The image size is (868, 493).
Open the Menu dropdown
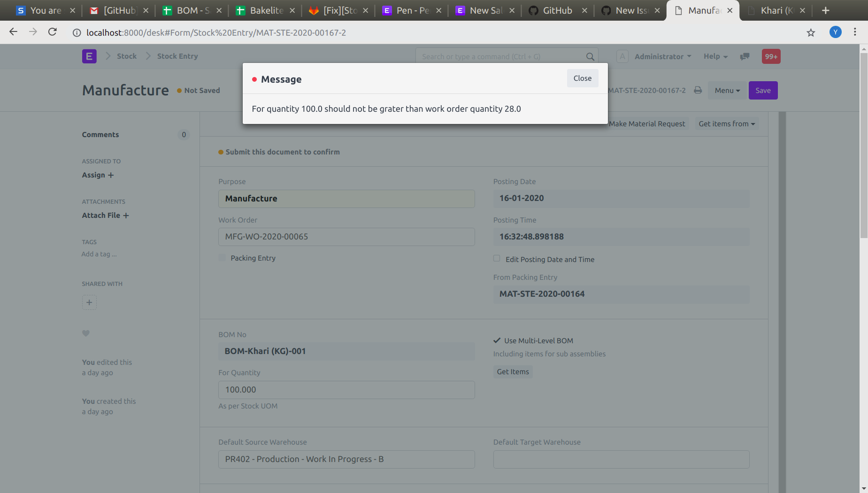pyautogui.click(x=726, y=90)
